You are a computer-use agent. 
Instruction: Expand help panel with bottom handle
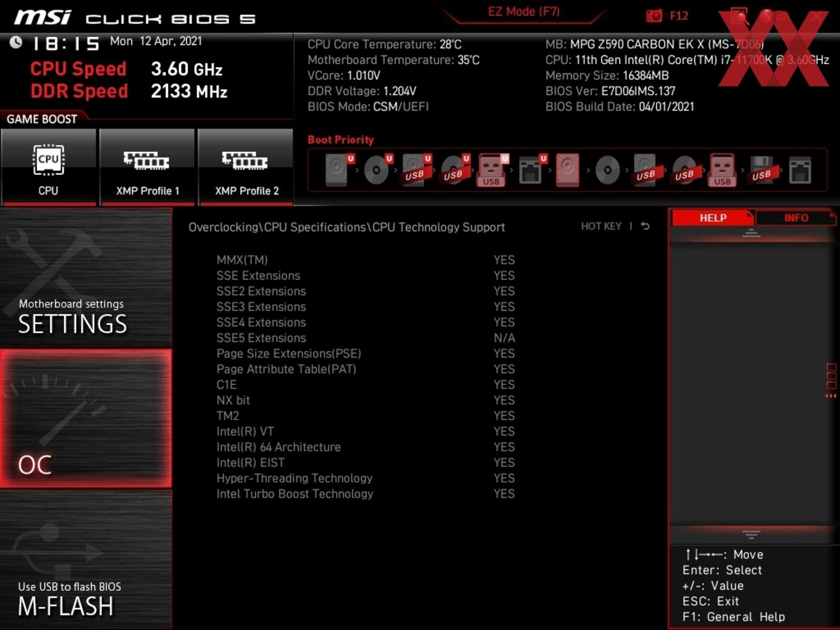(751, 534)
